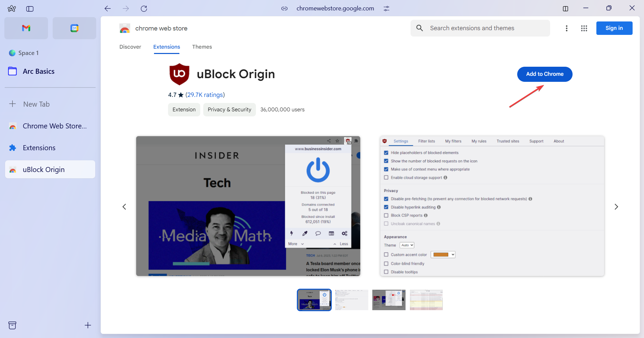Viewport: 644px width, 338px height.
Task: Go forward with the right arrow icon
Action: [126, 9]
